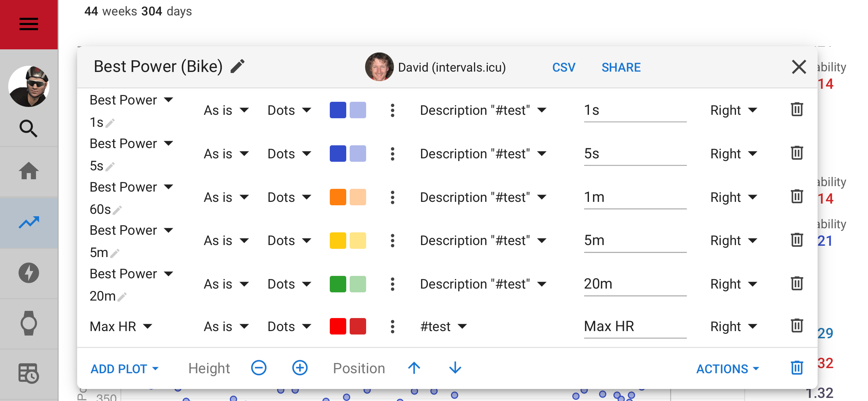Edit the Best Power (Bike) chart title

click(238, 66)
